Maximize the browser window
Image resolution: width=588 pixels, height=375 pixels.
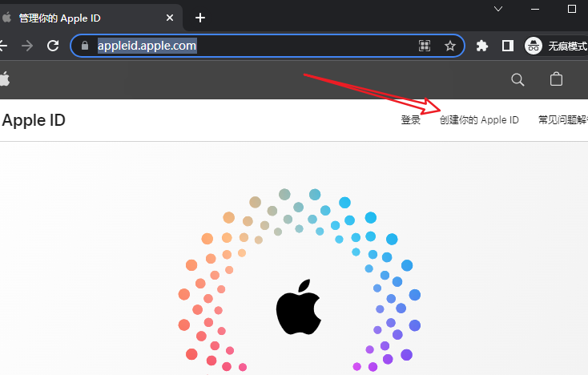tap(572, 9)
